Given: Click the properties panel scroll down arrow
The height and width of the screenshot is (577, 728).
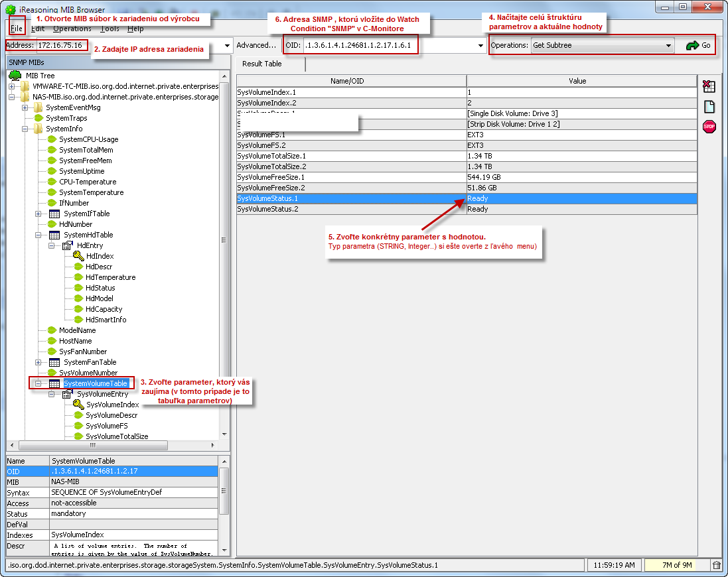Looking at the screenshot, I should 224,550.
